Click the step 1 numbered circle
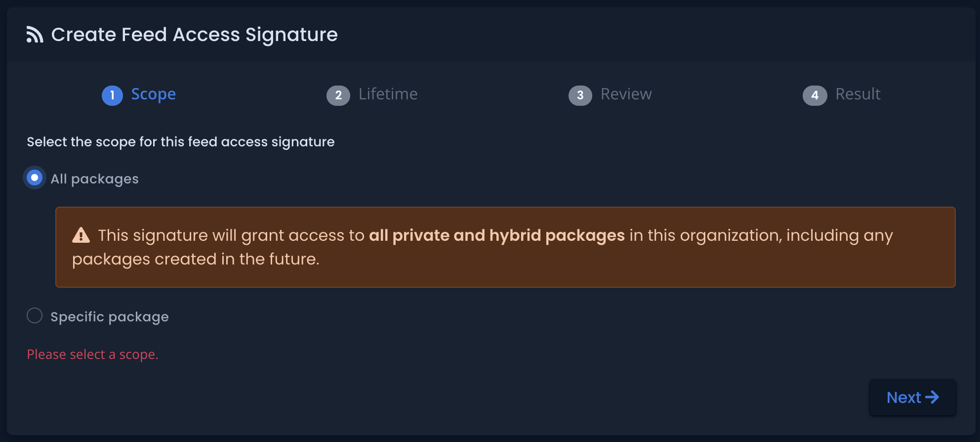The image size is (980, 442). (112, 95)
